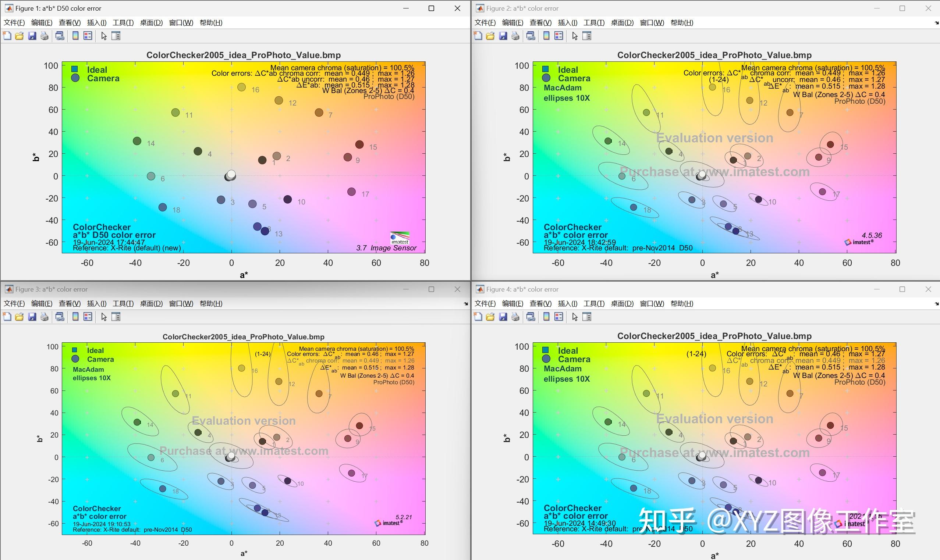The image size is (940, 560).
Task: Open the 文件(F) menu in Figure 1
Action: [14, 22]
